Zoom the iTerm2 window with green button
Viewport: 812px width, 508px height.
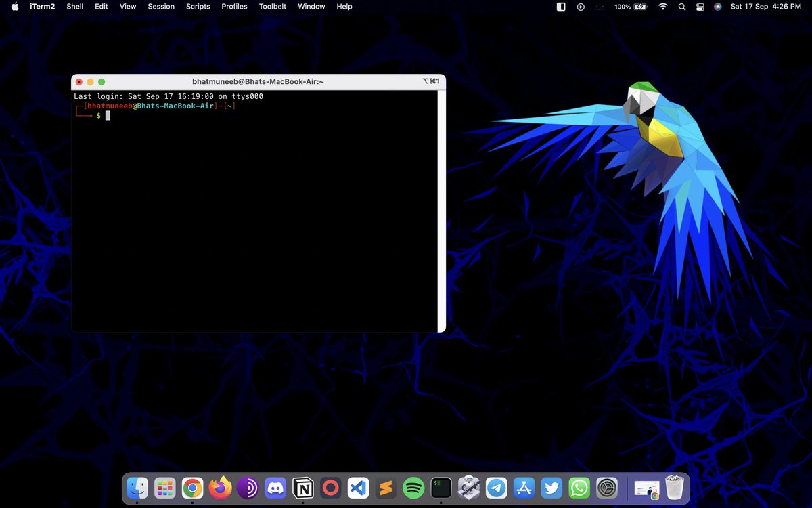coord(101,81)
